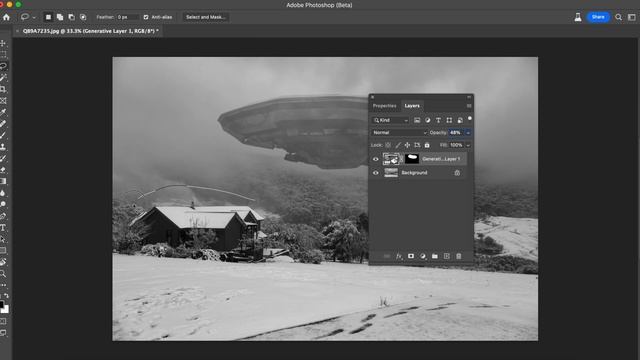Screen dimensions: 640x360
Task: Select the Eraser tool
Action: click(x=3, y=169)
